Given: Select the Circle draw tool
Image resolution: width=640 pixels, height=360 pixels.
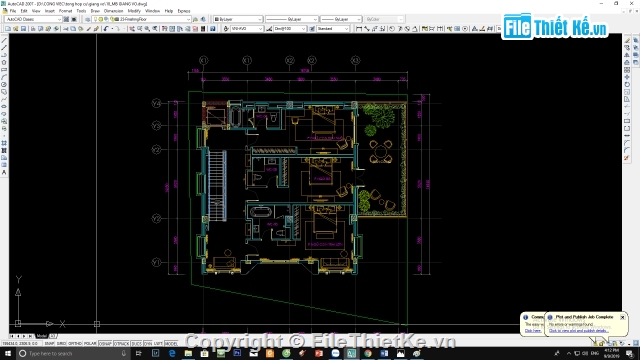Looking at the screenshot, I should [4, 84].
